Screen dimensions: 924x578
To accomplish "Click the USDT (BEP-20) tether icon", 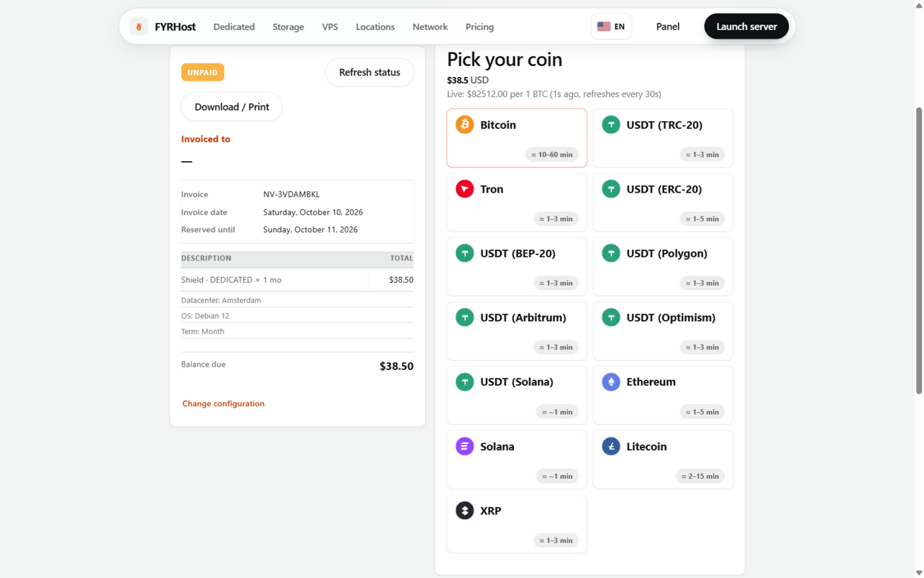I will click(465, 253).
